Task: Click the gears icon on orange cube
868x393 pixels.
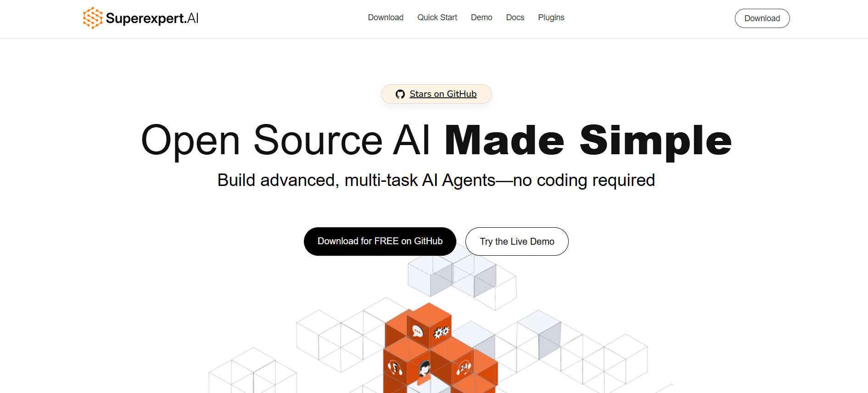Action: coord(442,331)
